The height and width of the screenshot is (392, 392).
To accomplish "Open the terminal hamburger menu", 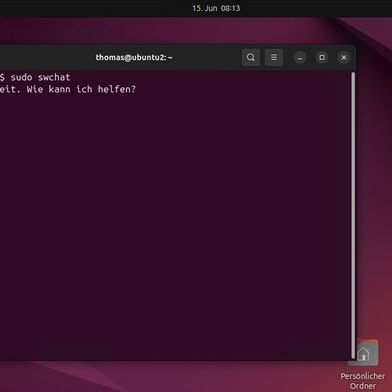I will pyautogui.click(x=274, y=57).
